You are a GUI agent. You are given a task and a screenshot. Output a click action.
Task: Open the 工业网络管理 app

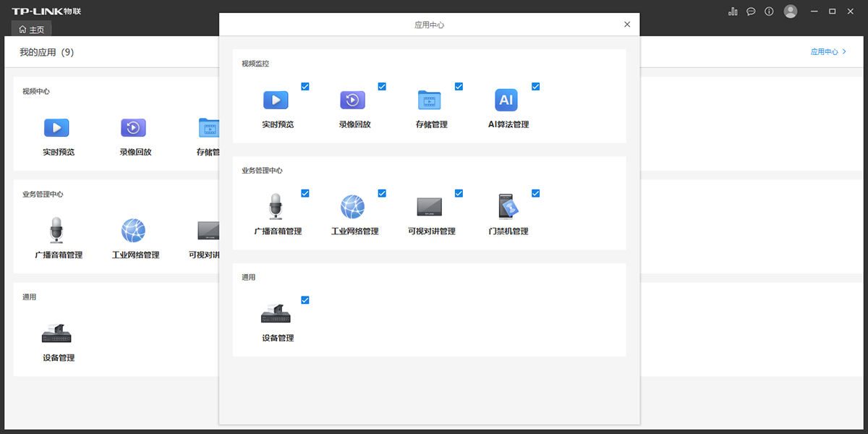click(x=352, y=207)
